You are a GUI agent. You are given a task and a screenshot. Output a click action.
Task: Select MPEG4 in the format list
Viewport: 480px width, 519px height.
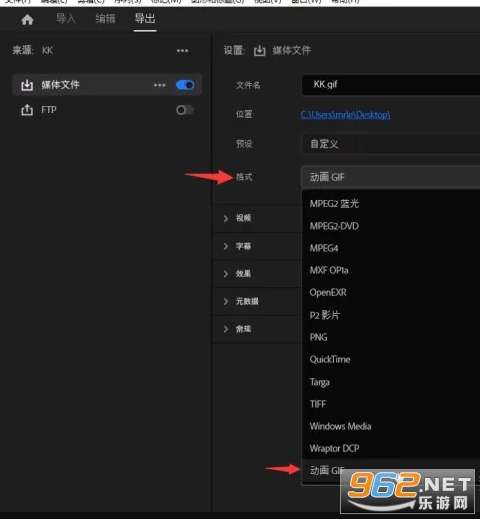[391, 248]
